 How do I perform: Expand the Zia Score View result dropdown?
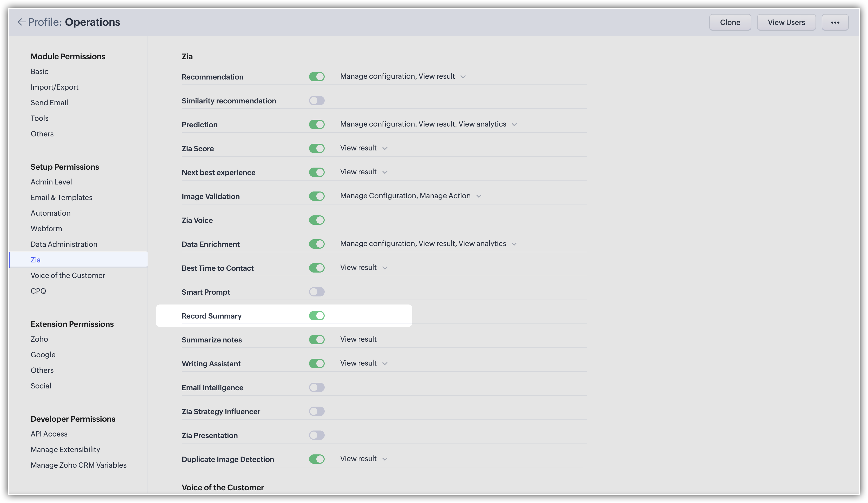click(385, 148)
